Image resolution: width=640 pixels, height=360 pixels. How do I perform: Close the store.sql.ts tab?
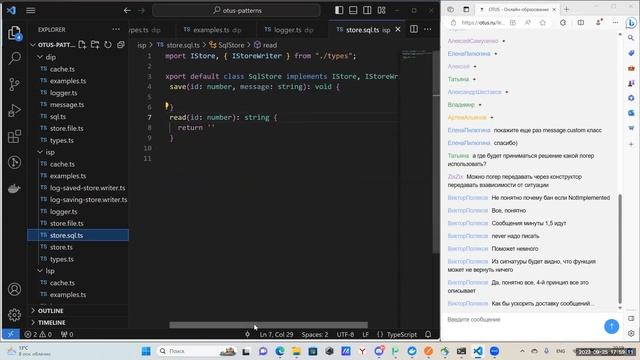point(398,29)
